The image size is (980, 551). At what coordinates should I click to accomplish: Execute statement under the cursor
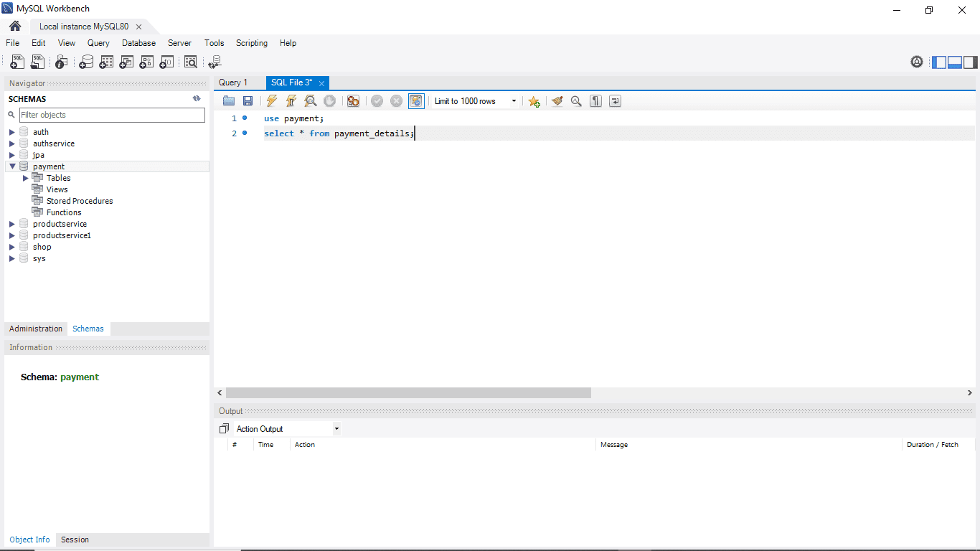[x=291, y=101]
